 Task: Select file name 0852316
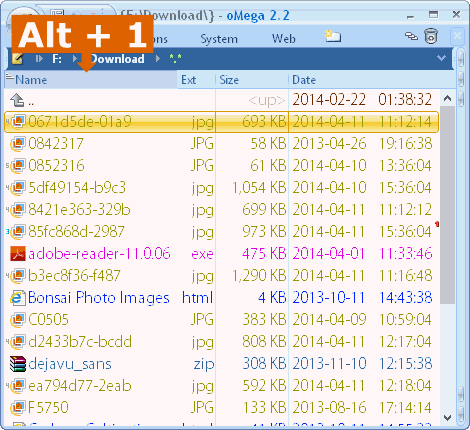point(56,166)
